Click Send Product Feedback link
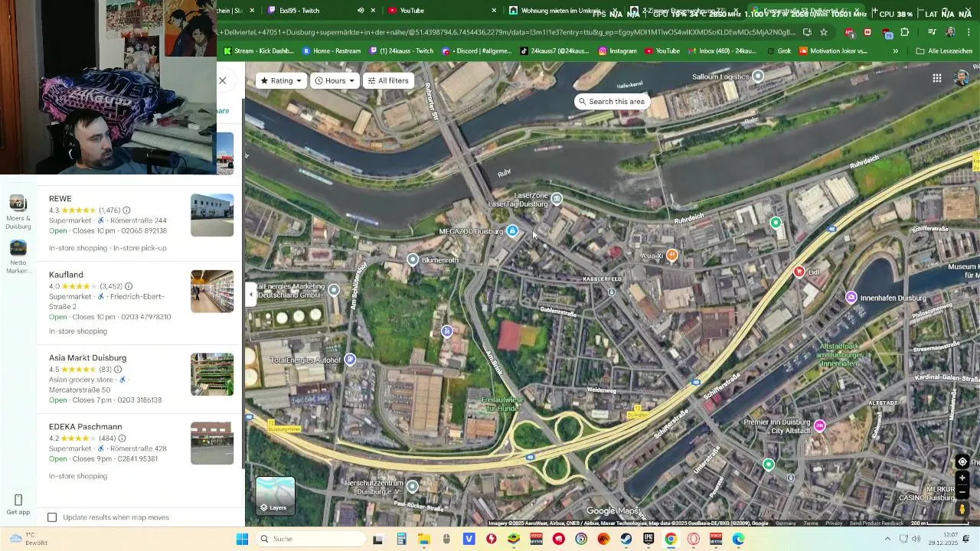 (x=876, y=523)
